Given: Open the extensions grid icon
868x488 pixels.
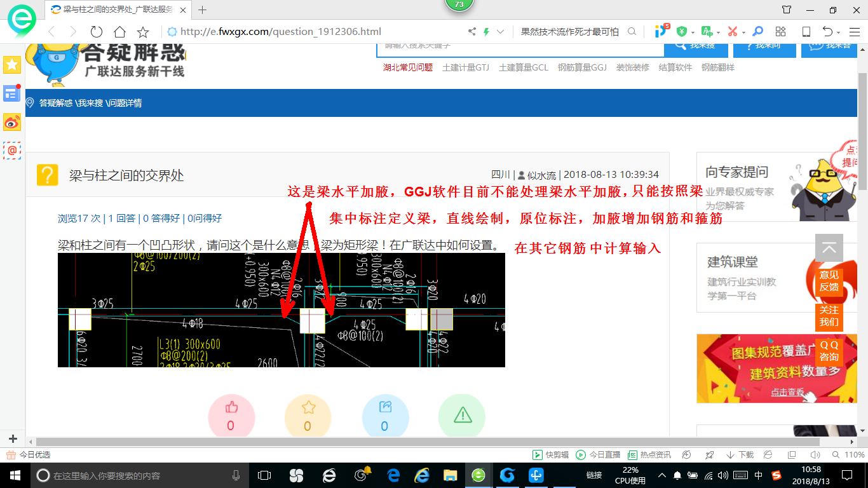Looking at the screenshot, I should click(x=781, y=32).
